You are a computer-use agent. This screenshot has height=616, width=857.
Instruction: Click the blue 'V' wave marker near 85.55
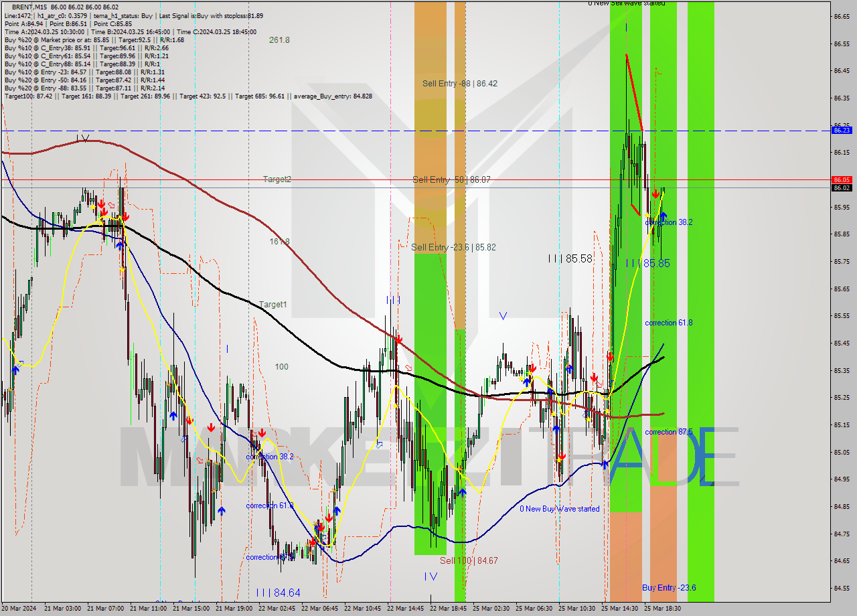[x=503, y=315]
